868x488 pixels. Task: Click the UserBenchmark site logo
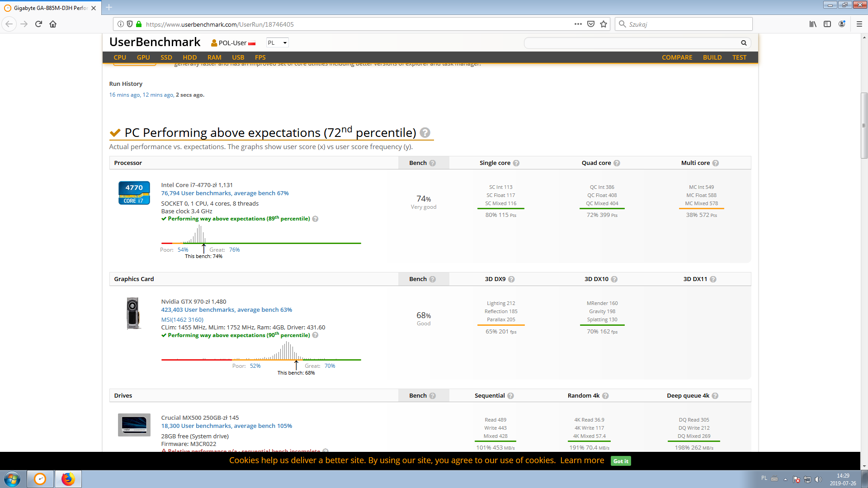(x=155, y=42)
